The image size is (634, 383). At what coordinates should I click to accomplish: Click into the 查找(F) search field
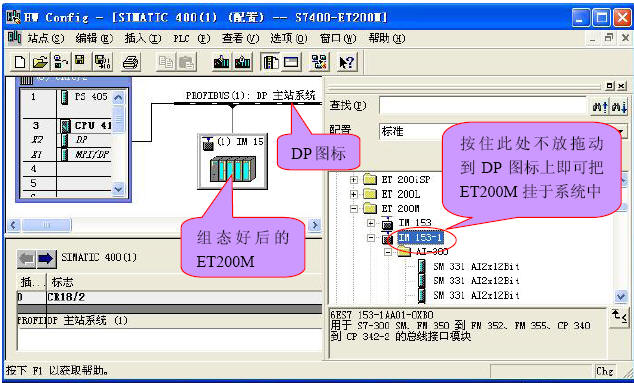click(483, 106)
